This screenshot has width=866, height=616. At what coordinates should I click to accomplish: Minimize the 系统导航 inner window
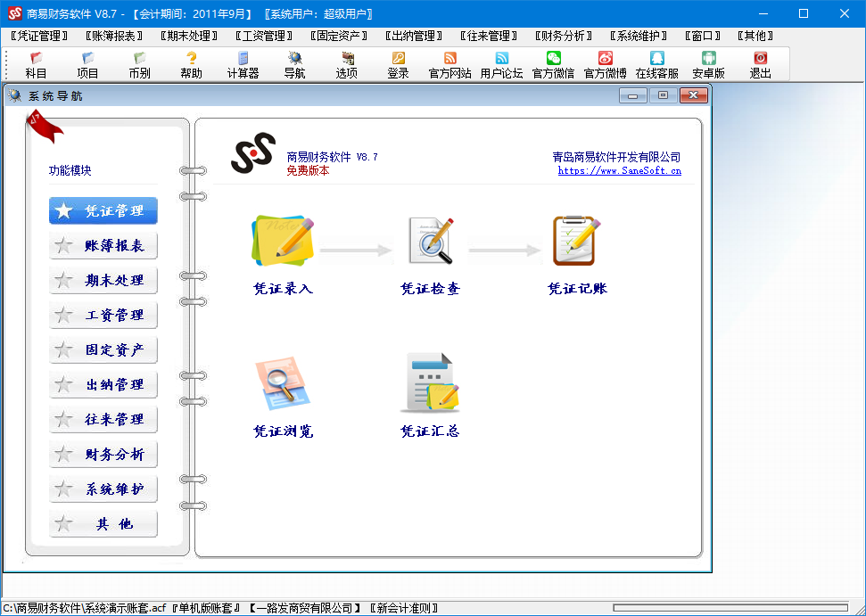pyautogui.click(x=633, y=95)
